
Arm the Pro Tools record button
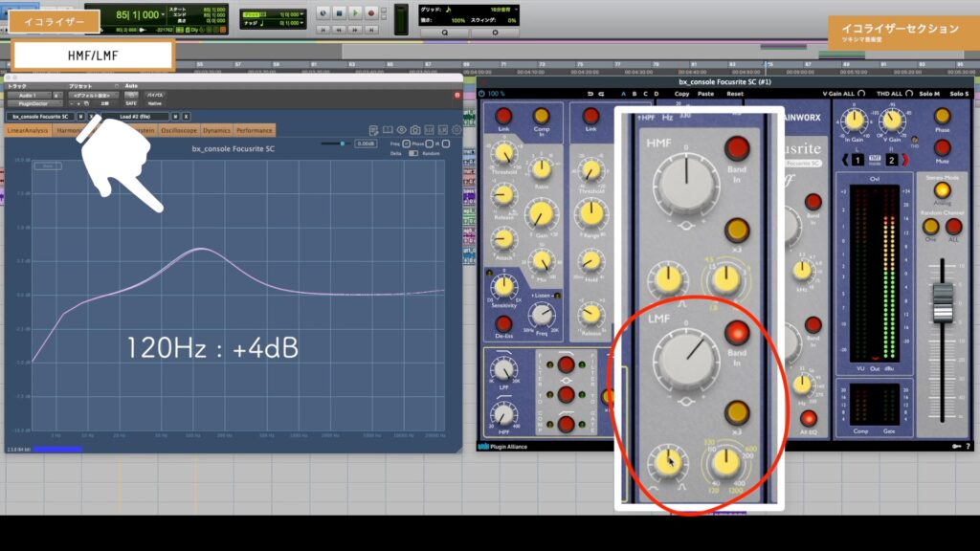point(371,13)
